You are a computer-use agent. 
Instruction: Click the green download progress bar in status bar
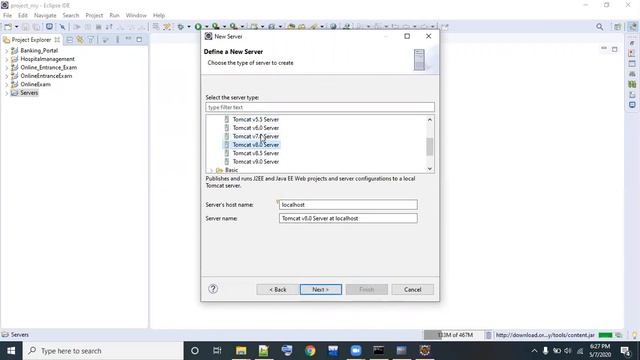(x=605, y=335)
